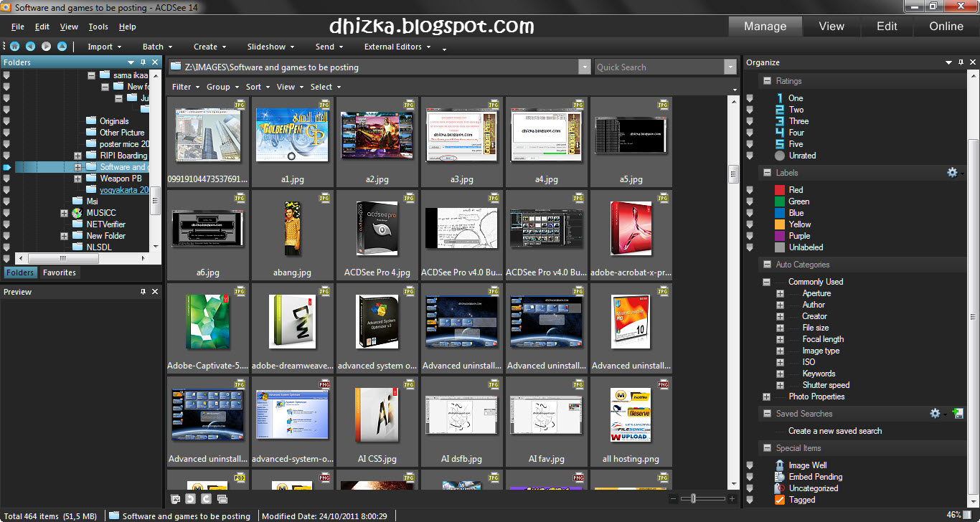Click the toolbar options overflow arrow after External Editors
The image size is (980, 522).
(444, 49)
